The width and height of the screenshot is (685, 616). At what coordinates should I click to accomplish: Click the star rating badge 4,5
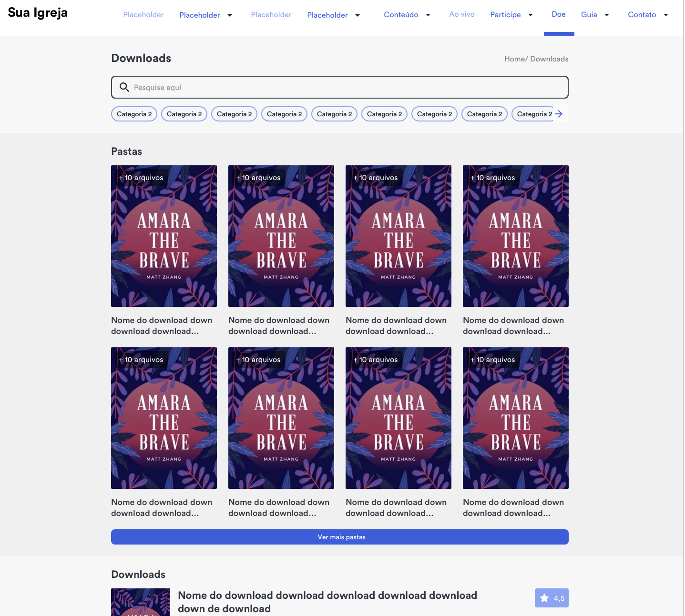click(552, 598)
